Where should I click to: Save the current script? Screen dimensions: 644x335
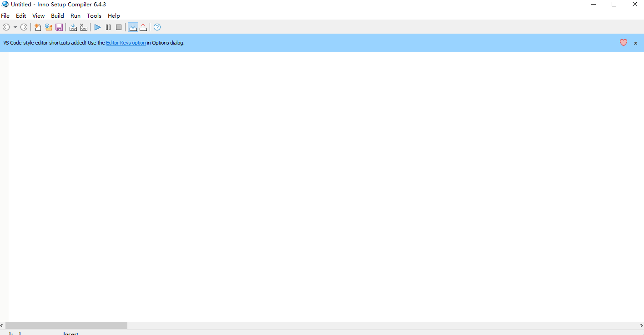pyautogui.click(x=59, y=27)
